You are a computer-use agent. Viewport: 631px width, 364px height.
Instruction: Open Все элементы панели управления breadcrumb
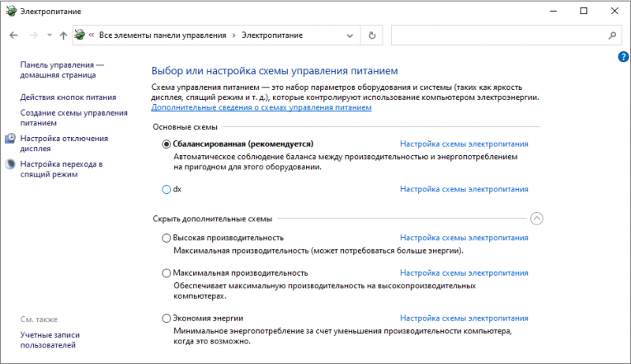point(162,35)
